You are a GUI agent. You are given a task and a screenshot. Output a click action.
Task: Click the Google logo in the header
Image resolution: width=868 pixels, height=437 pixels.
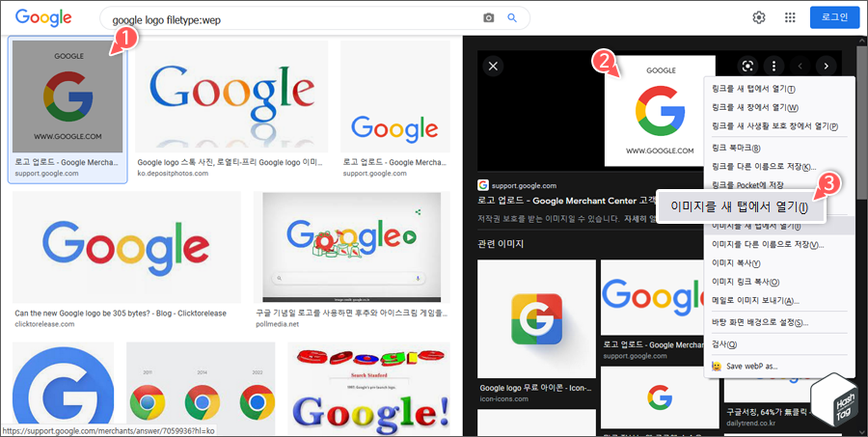[43, 17]
